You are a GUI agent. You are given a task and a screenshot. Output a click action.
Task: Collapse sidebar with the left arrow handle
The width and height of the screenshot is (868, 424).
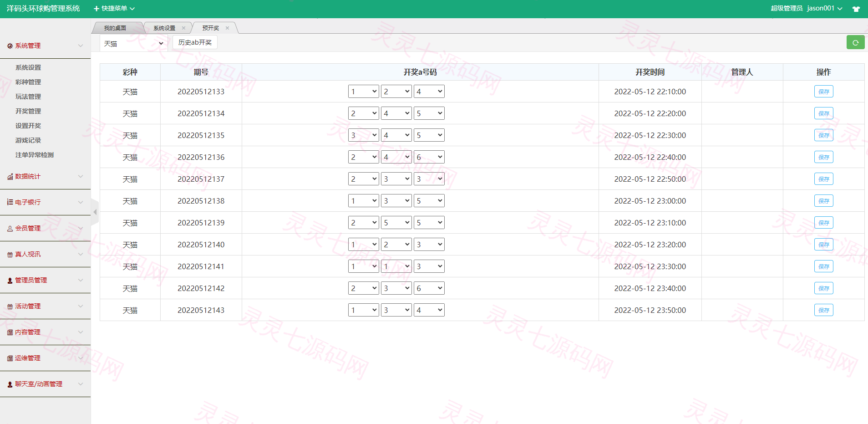(x=95, y=212)
